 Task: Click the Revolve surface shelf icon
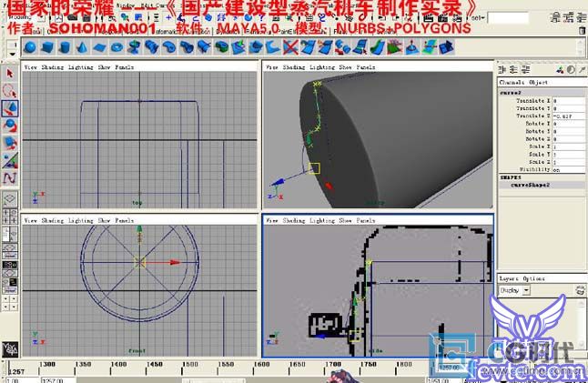pos(134,47)
